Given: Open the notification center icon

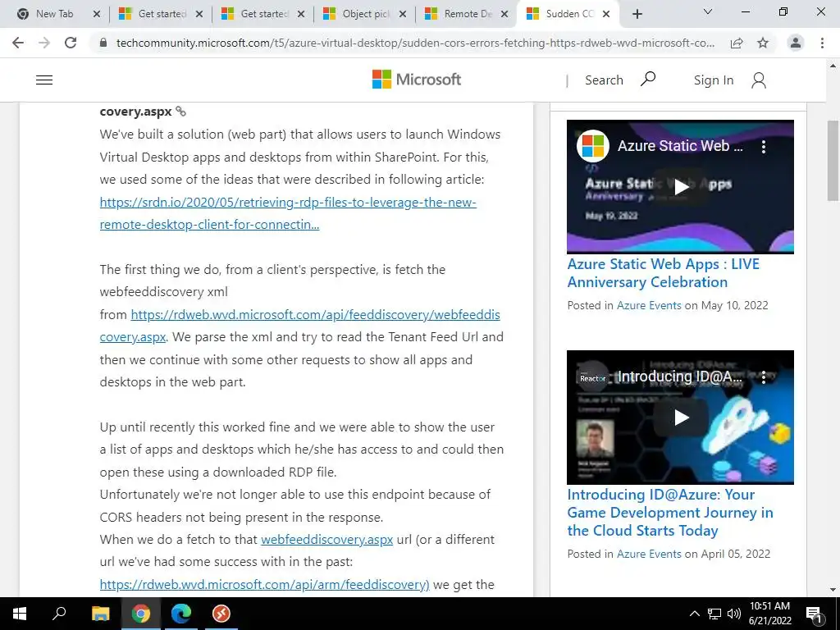Looking at the screenshot, I should pos(814,614).
